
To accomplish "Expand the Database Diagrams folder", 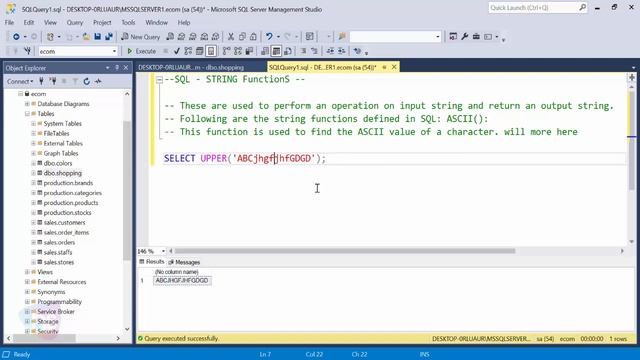I will [x=27, y=104].
